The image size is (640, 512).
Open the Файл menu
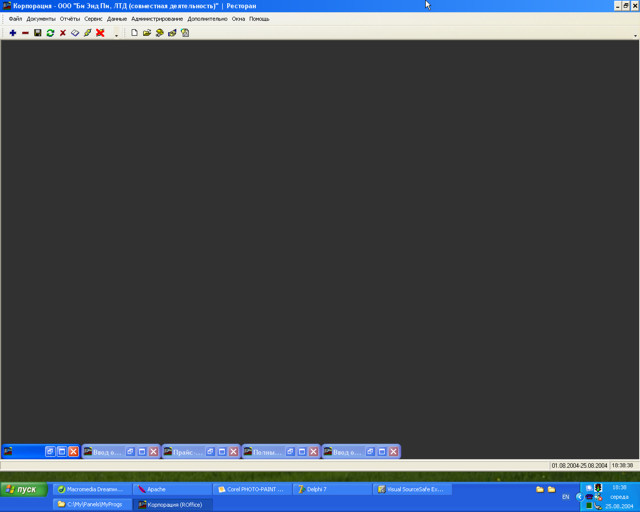15,19
